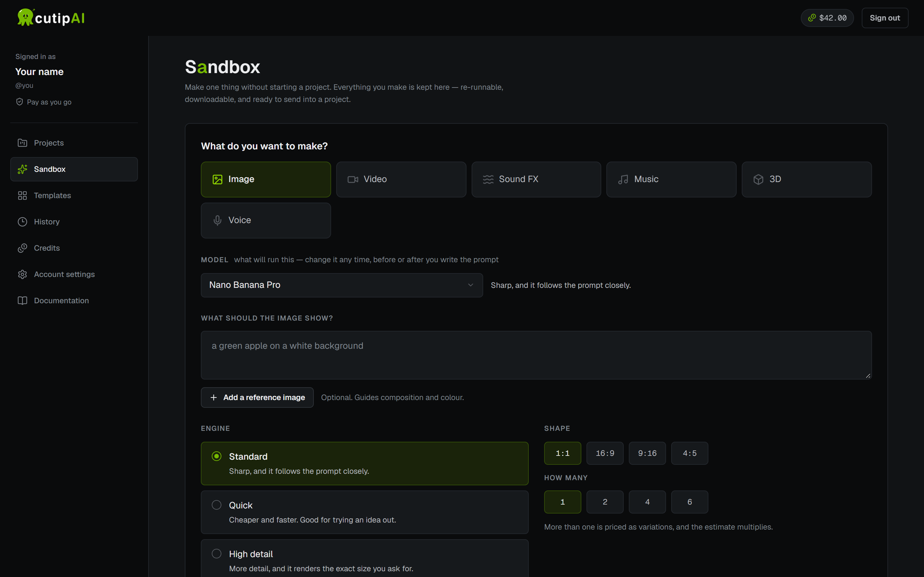Click the Sign out button
The image size is (924, 577).
click(885, 18)
